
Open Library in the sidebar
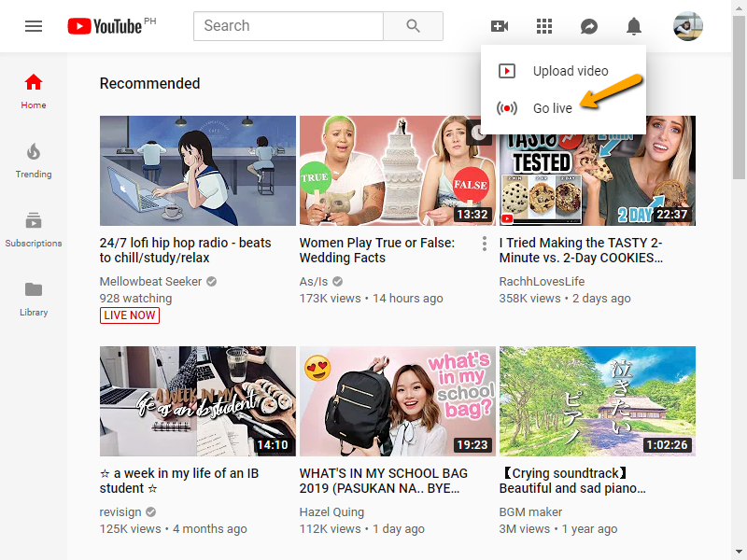[x=34, y=298]
